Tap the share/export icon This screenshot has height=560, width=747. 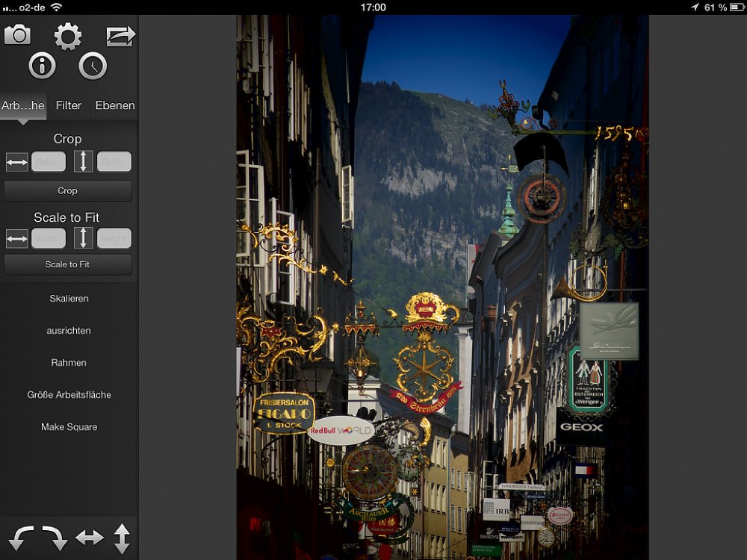pyautogui.click(x=120, y=36)
